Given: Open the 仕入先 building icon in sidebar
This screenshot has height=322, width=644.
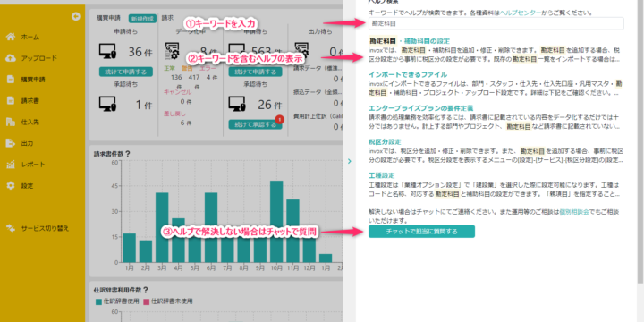Looking at the screenshot, I should [11, 122].
